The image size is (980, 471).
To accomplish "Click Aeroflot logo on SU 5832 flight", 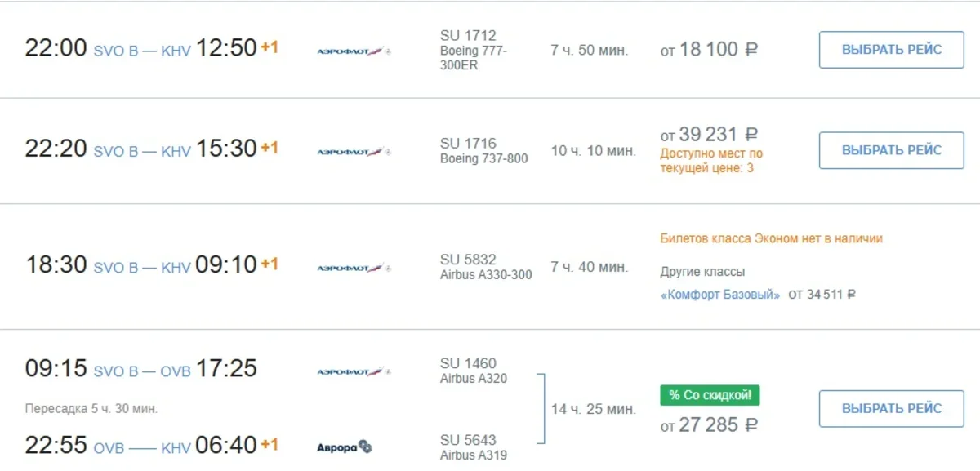I will pyautogui.click(x=354, y=268).
